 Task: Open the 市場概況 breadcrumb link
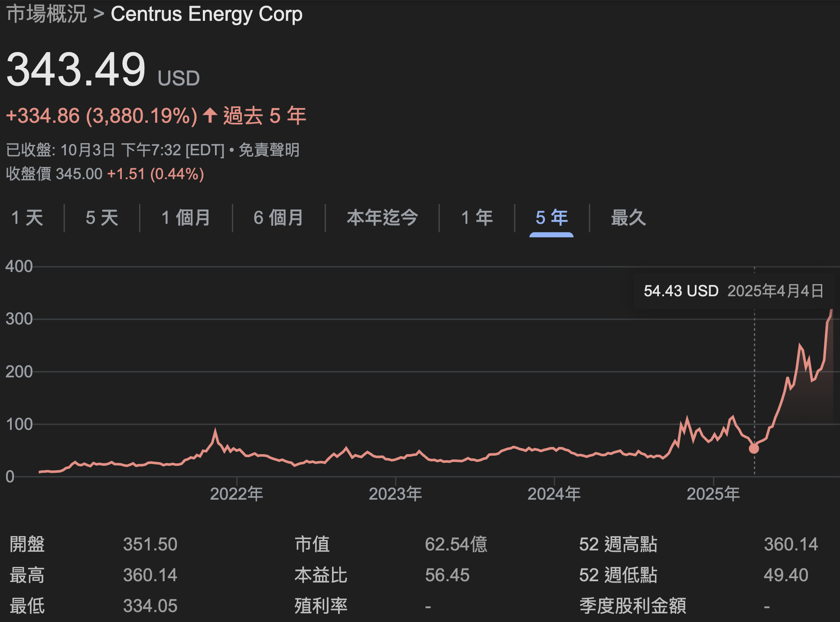46,14
